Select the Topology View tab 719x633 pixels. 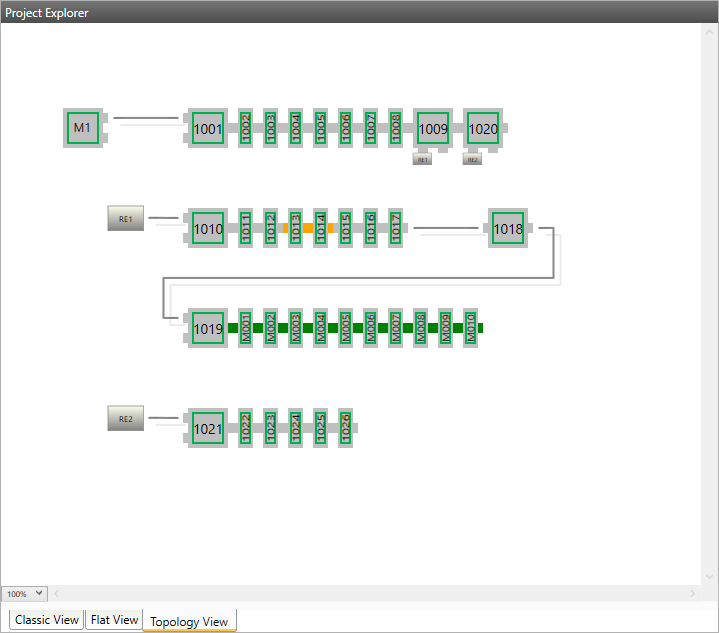189,621
